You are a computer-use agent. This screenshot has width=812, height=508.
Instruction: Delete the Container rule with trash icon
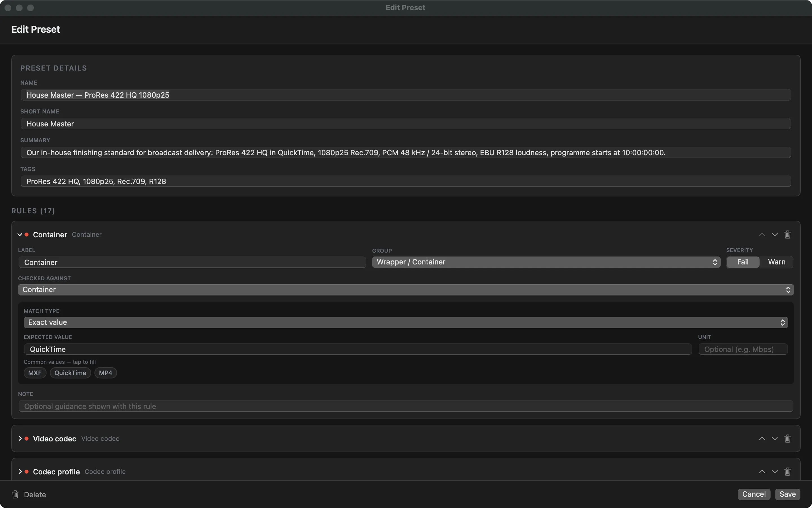pyautogui.click(x=787, y=235)
